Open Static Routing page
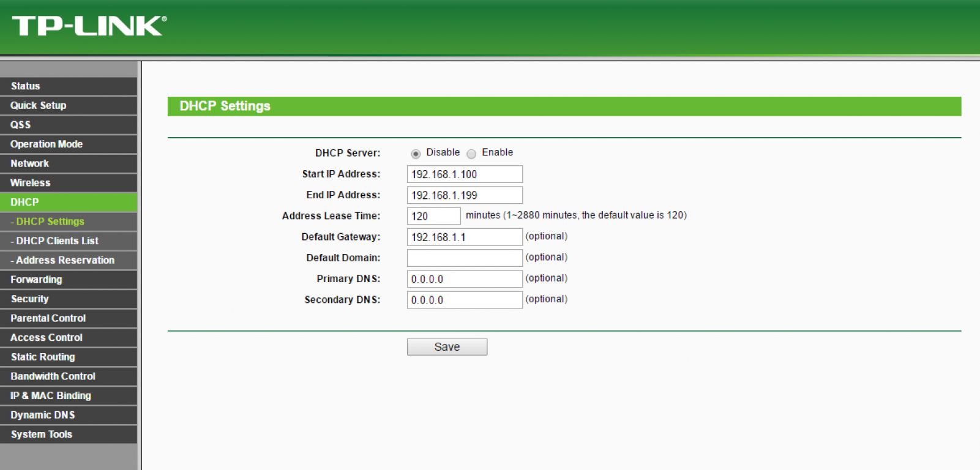Viewport: 980px width, 470px height. coord(69,357)
